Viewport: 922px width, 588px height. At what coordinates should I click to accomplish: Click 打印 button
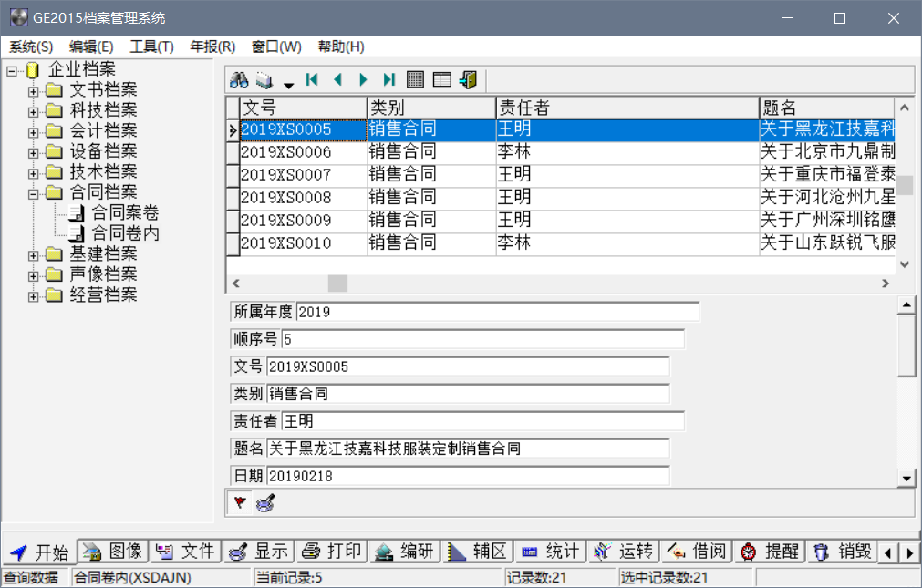pyautogui.click(x=332, y=552)
